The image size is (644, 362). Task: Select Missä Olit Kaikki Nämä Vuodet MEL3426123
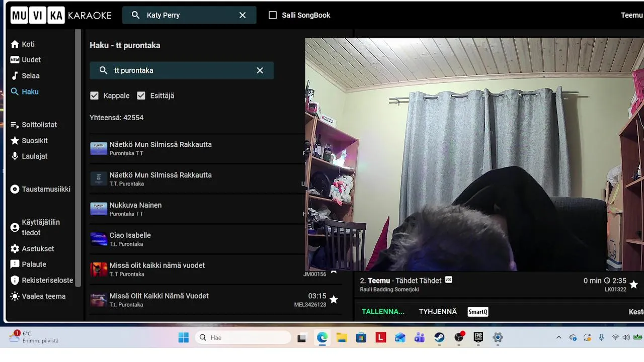coord(215,300)
